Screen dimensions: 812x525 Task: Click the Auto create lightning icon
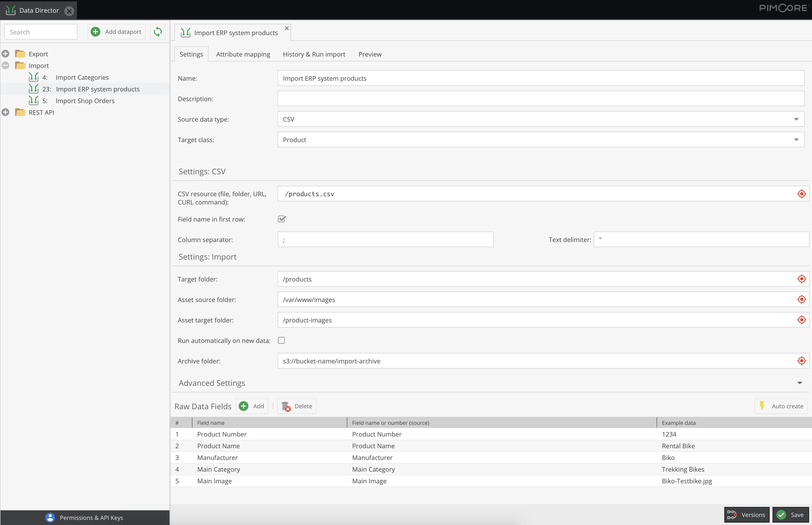pyautogui.click(x=762, y=406)
